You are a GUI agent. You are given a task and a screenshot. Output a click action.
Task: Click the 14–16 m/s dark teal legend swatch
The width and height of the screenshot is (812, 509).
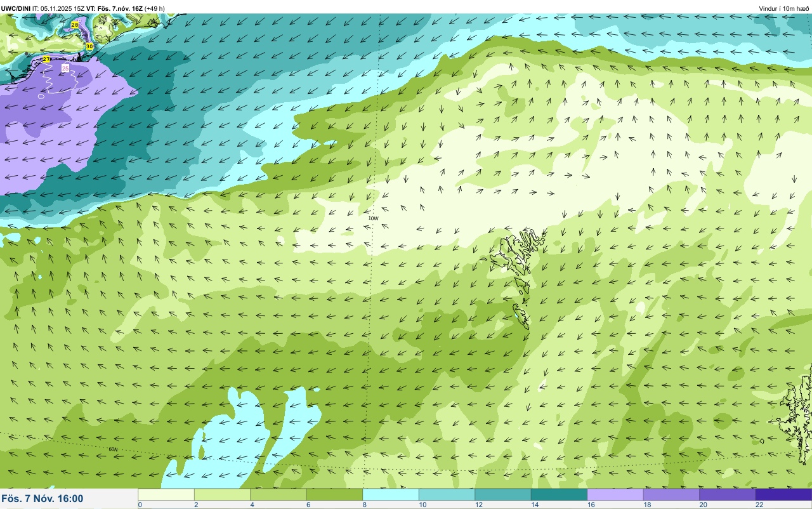(x=559, y=494)
